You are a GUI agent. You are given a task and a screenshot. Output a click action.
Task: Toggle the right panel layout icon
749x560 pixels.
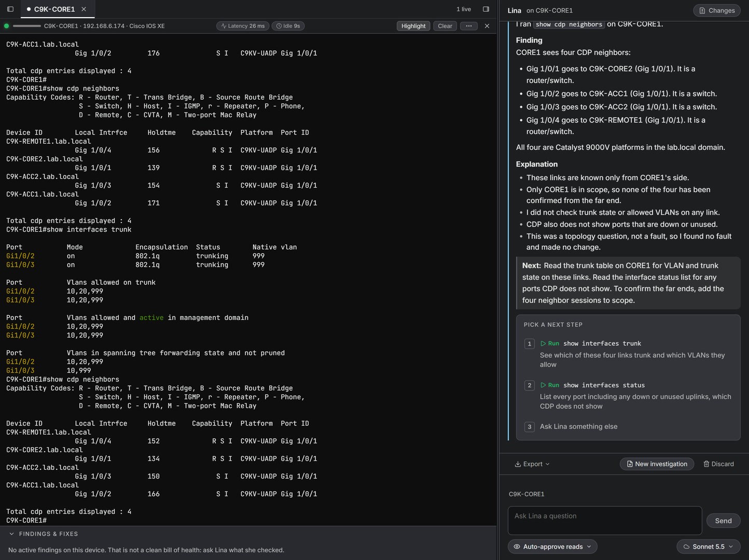[486, 9]
